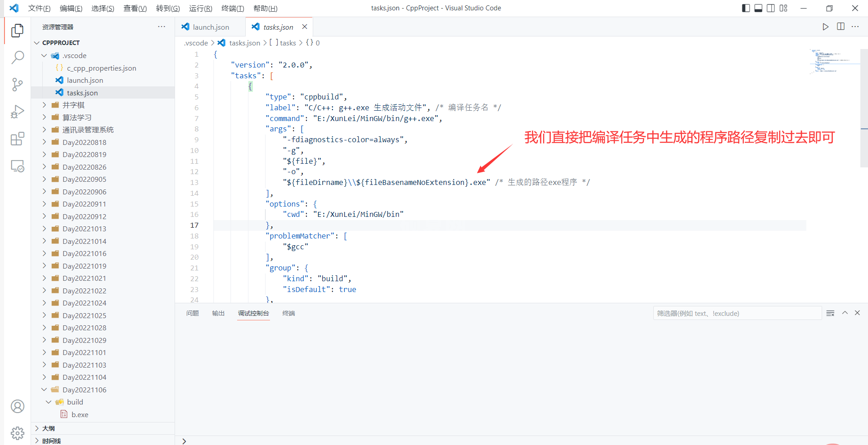Open Explorer views and more actions ellipsis

pos(162,27)
